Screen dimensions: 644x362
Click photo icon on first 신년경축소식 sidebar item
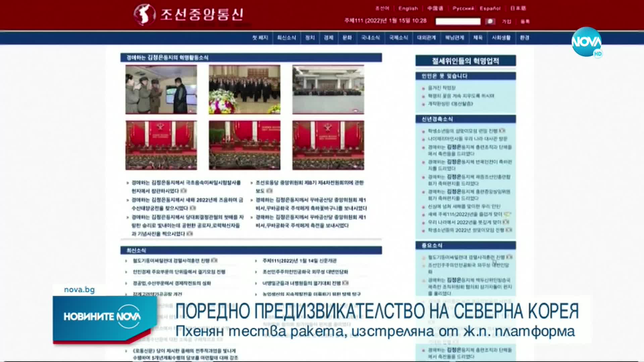(x=502, y=131)
